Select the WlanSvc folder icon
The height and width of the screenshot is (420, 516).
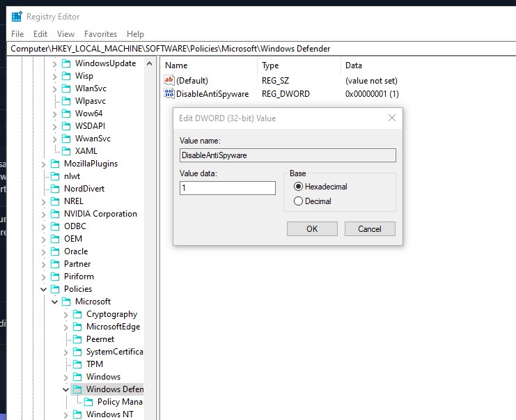click(66, 88)
